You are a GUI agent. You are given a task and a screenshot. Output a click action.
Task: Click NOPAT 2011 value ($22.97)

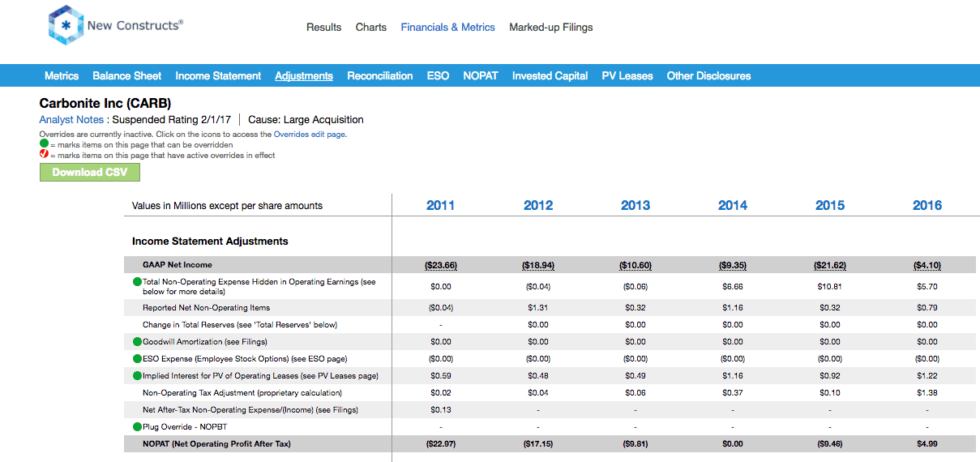tap(440, 444)
